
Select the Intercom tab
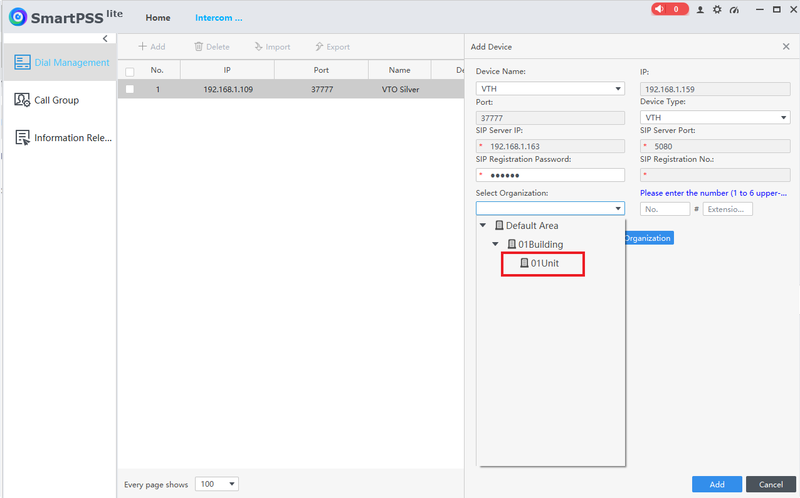pos(218,18)
